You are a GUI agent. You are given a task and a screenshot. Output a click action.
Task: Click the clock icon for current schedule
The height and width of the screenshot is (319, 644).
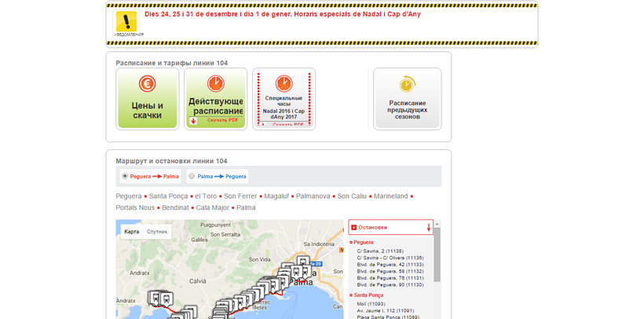215,83
